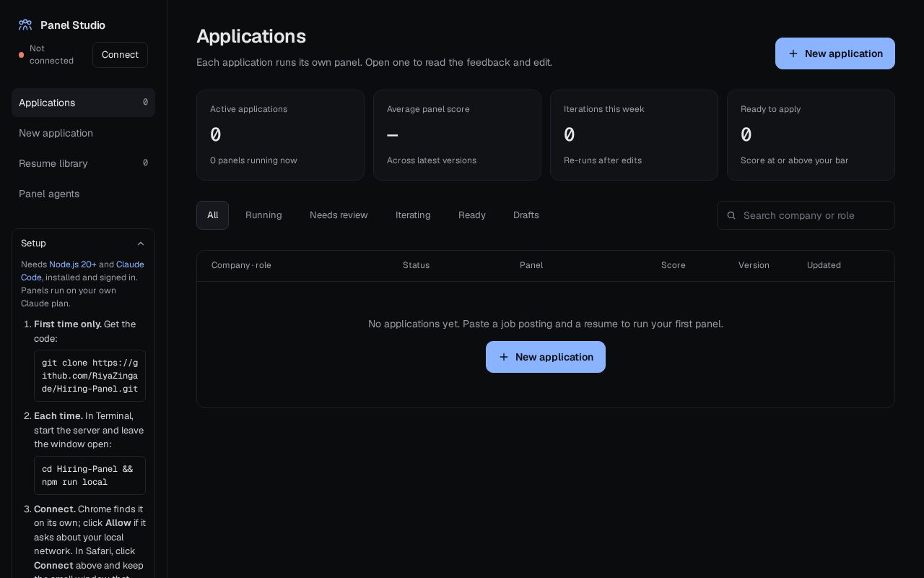Open the Panel agents page

coord(83,194)
